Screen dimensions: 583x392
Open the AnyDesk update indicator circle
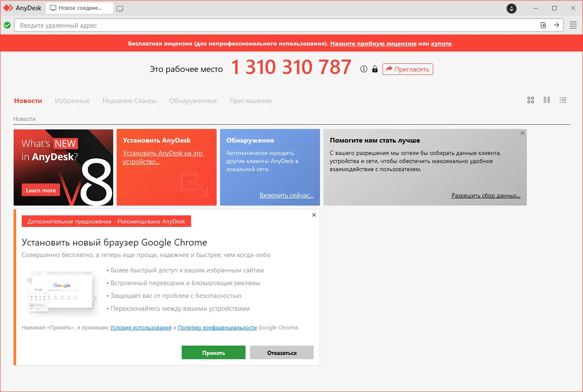pyautogui.click(x=511, y=8)
